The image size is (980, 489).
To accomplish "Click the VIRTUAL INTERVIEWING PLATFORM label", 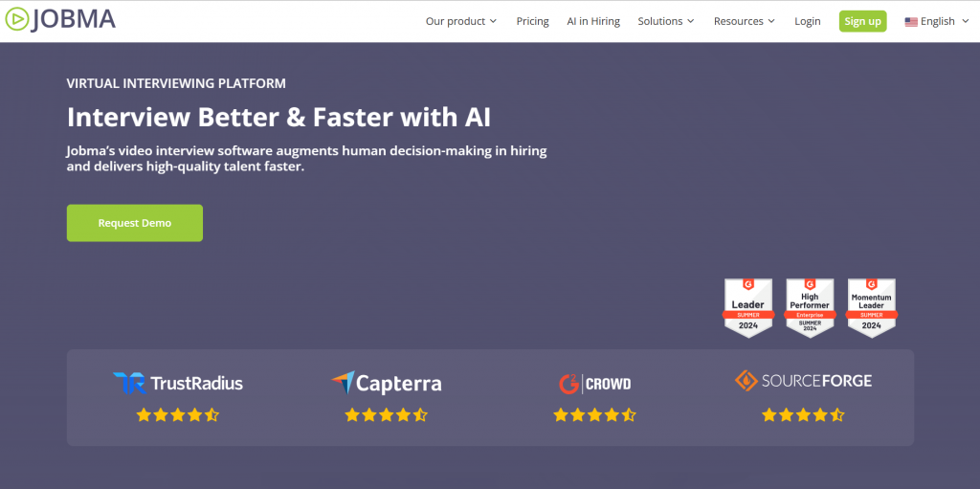I will 176,83.
